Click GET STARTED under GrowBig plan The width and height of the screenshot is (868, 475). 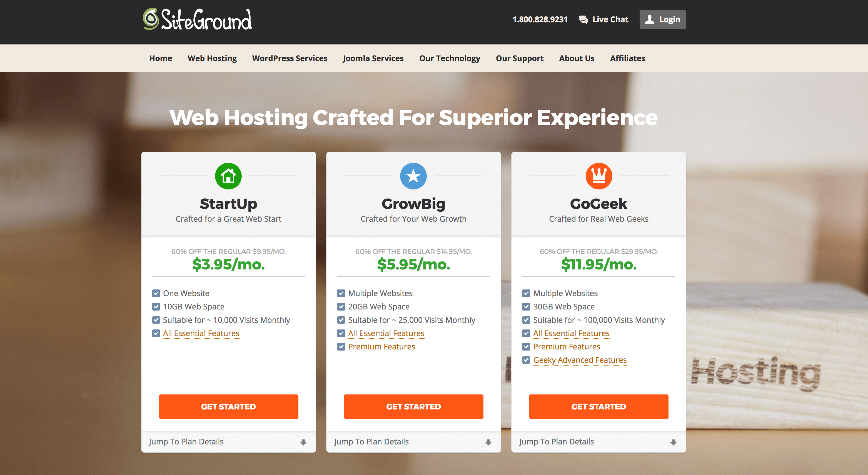click(x=413, y=406)
